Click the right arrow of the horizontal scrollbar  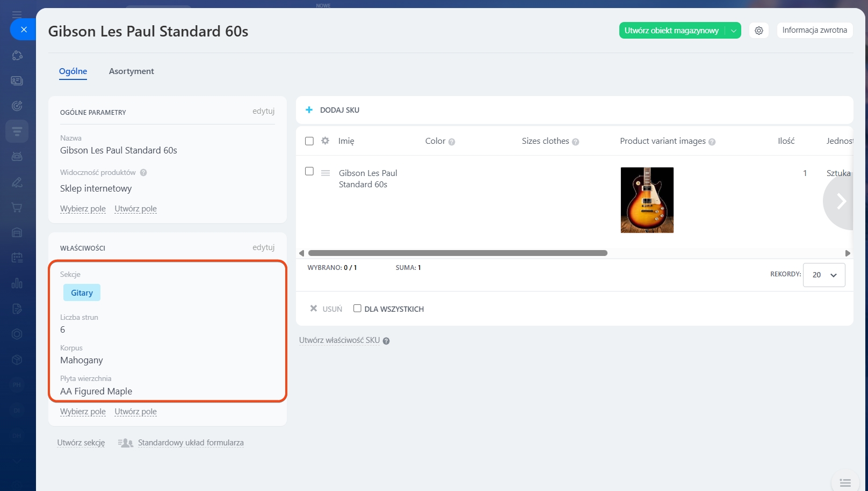click(848, 253)
